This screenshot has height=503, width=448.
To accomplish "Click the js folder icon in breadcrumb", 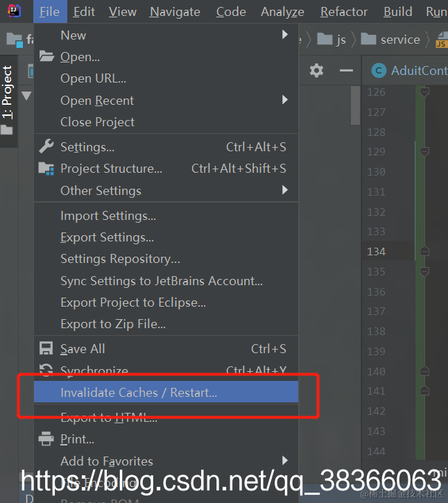I will point(325,40).
